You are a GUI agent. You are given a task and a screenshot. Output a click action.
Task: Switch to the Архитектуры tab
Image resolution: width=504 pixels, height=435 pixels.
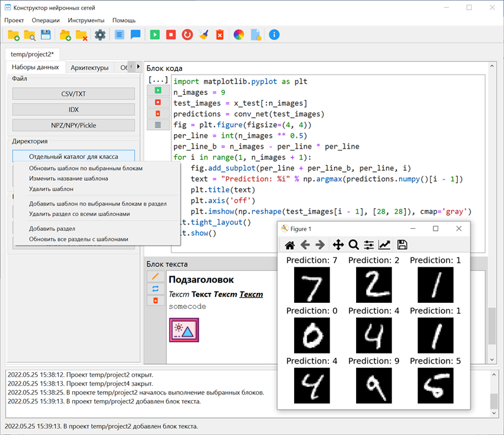[89, 68]
